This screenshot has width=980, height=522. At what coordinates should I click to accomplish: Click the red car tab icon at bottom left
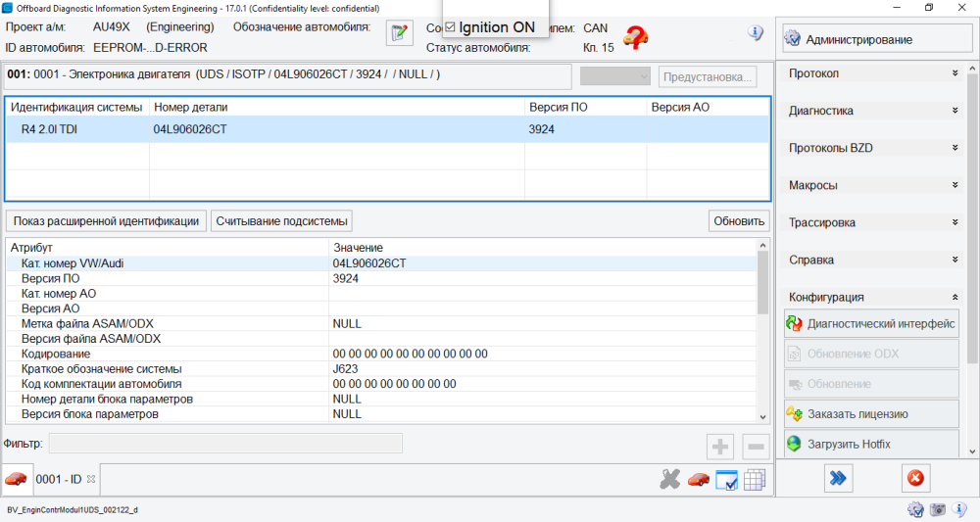(16, 479)
